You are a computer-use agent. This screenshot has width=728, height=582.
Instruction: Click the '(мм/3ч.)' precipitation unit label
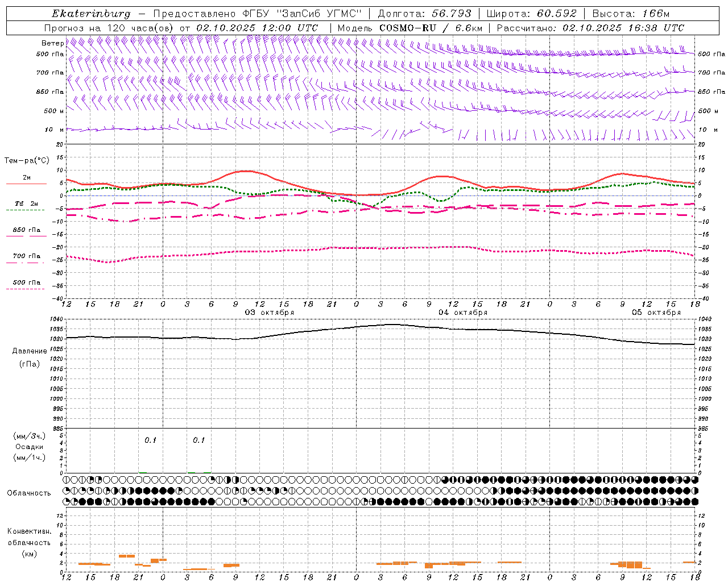click(30, 436)
